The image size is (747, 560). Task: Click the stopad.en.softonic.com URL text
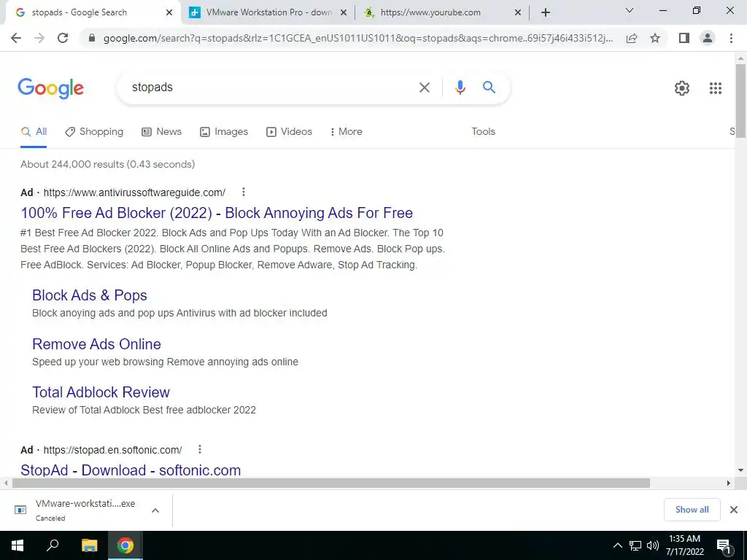click(x=112, y=450)
